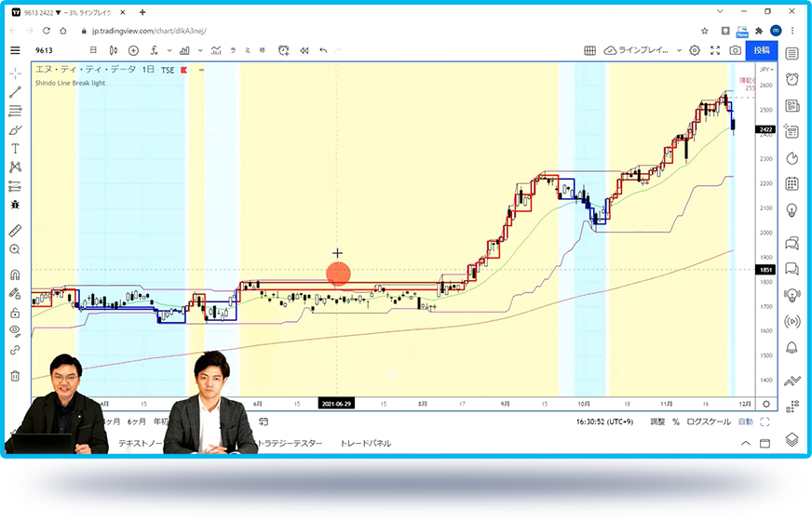Open chart settings gear in top toolbar
The width and height of the screenshot is (812, 522).
[695, 50]
